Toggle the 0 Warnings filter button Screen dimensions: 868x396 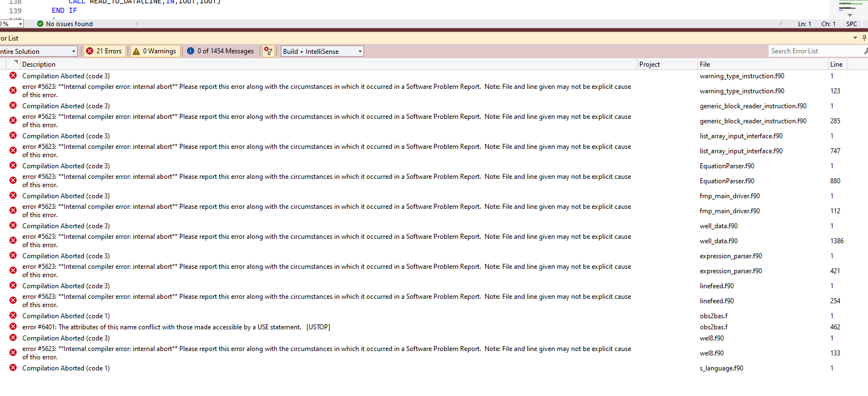(155, 51)
